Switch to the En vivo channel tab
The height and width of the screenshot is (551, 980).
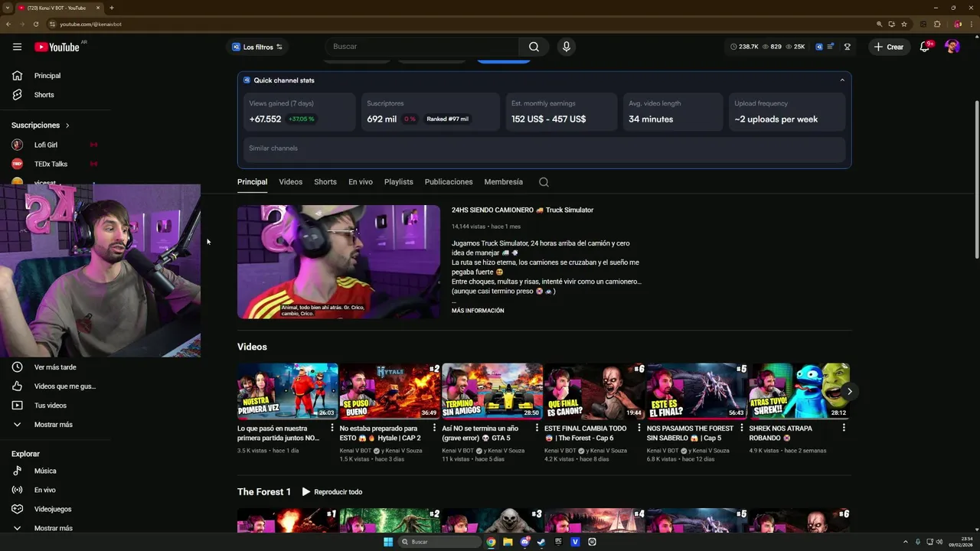[361, 182]
